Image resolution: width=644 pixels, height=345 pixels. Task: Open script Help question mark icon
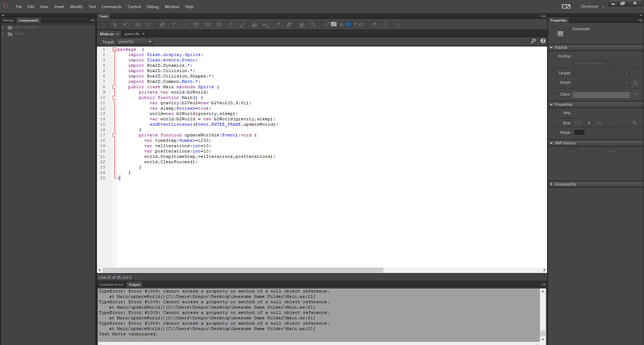[543, 41]
